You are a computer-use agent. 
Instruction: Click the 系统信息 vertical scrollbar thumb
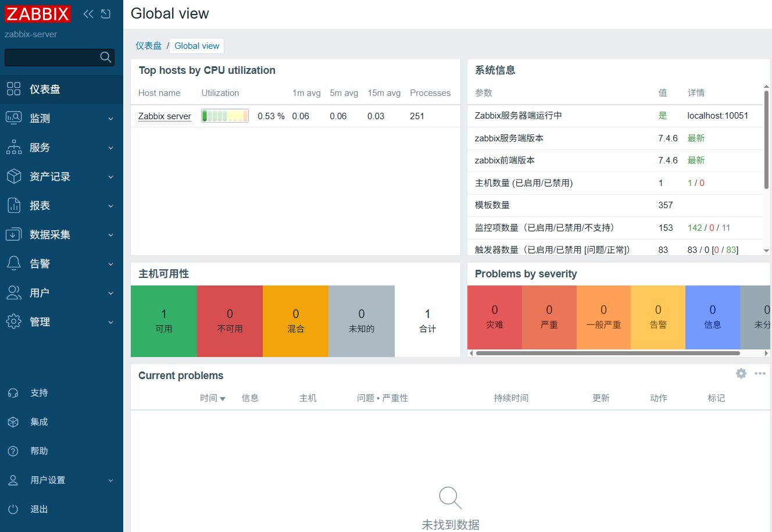click(766, 140)
